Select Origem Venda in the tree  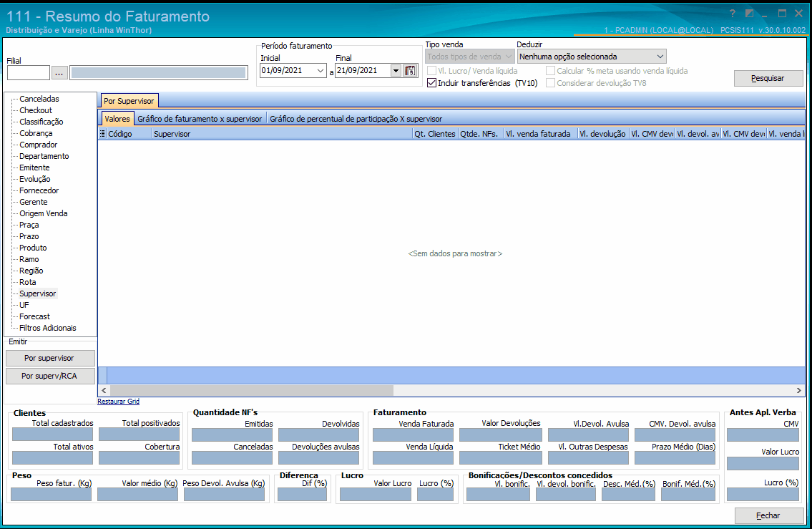click(44, 213)
